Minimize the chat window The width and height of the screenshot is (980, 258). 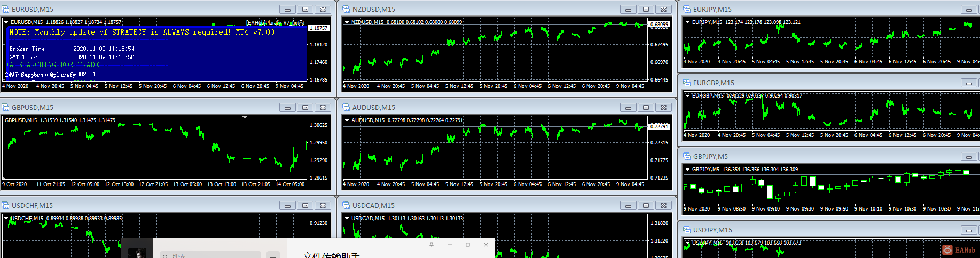pyautogui.click(x=450, y=245)
